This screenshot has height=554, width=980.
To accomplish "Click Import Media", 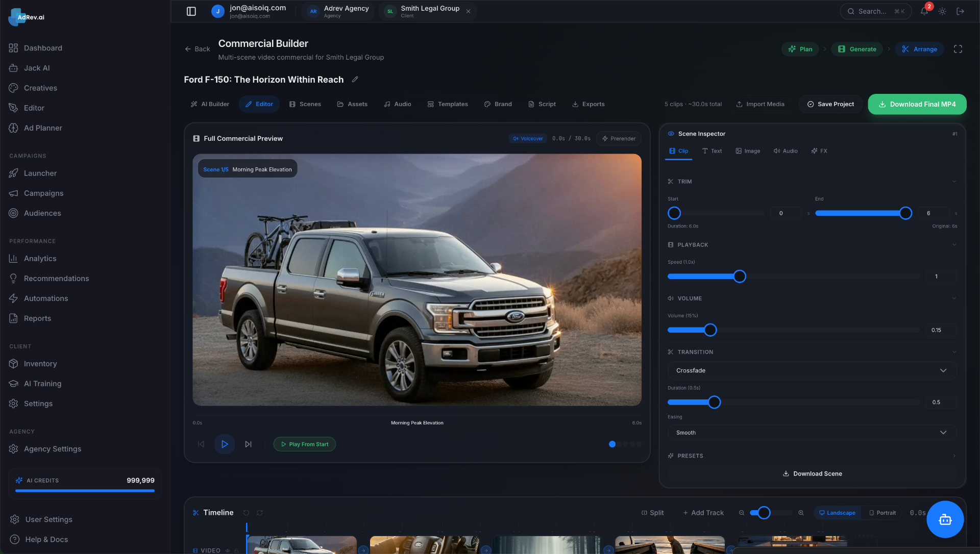I will coord(760,104).
